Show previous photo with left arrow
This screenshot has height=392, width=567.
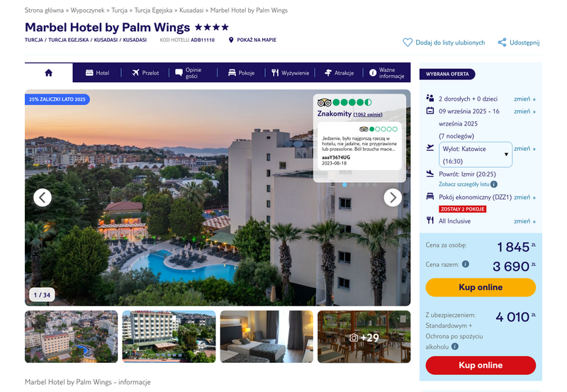[x=43, y=198]
